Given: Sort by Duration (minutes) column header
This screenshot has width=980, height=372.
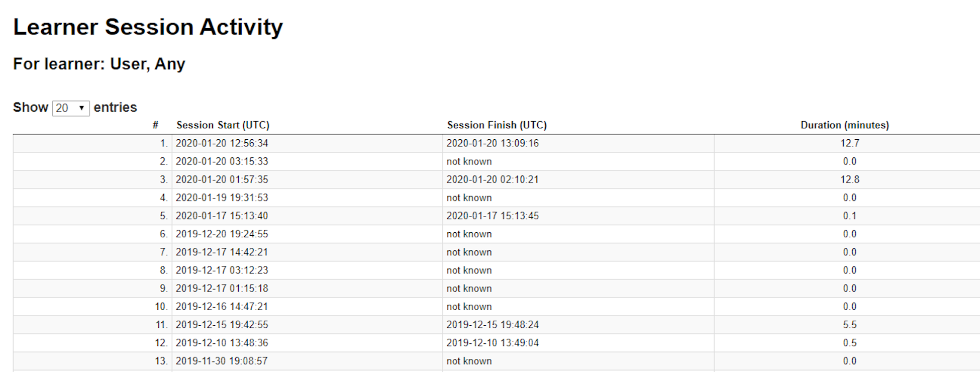Looking at the screenshot, I should (844, 125).
